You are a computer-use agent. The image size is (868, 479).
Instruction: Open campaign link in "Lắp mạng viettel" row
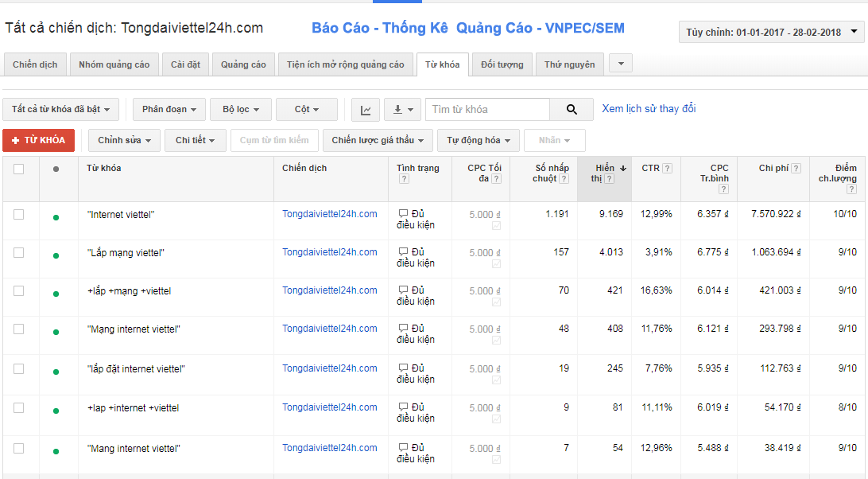tap(330, 252)
